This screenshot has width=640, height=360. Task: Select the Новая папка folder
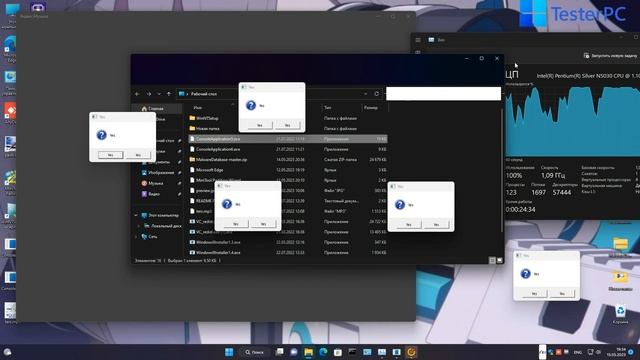point(207,129)
